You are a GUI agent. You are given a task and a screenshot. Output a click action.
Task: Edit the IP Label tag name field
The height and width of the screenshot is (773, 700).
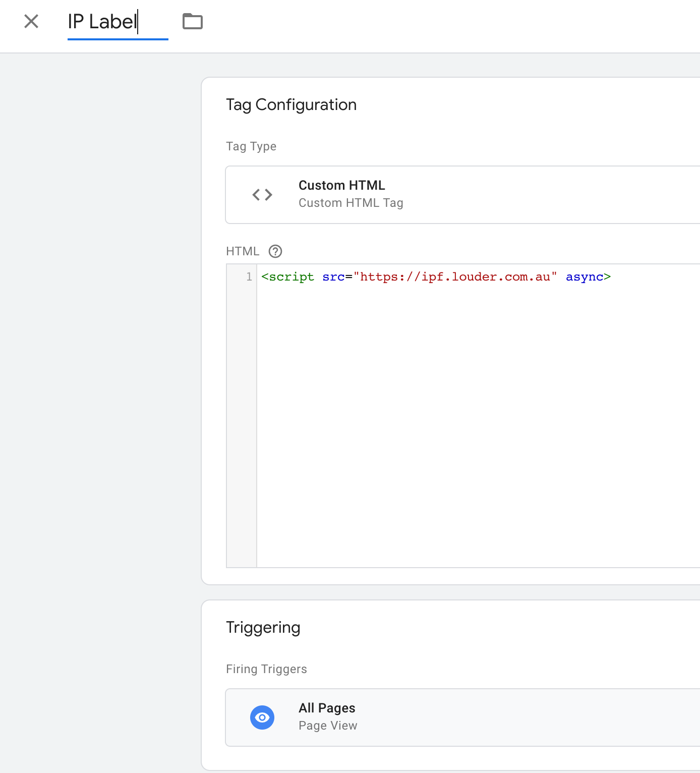pos(102,22)
